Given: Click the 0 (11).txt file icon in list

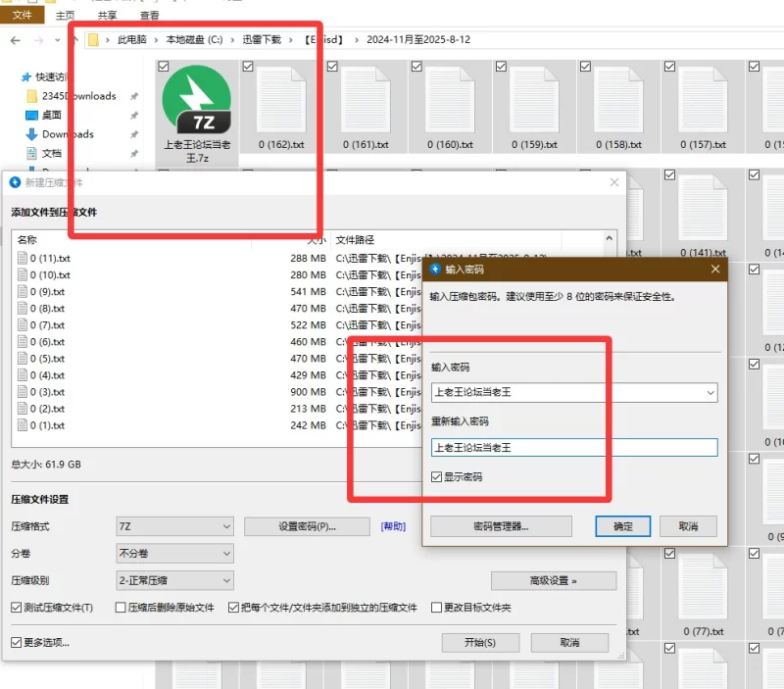Looking at the screenshot, I should (22, 258).
